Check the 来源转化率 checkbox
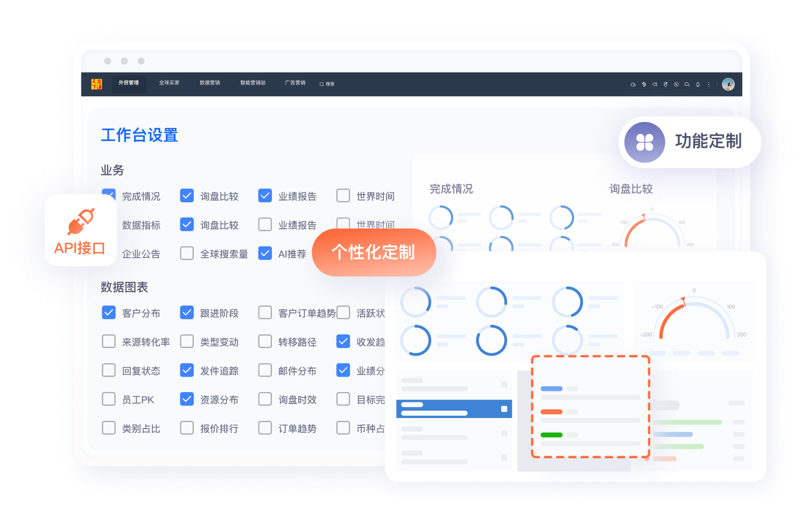Screen dimensions: 808x532 109,342
